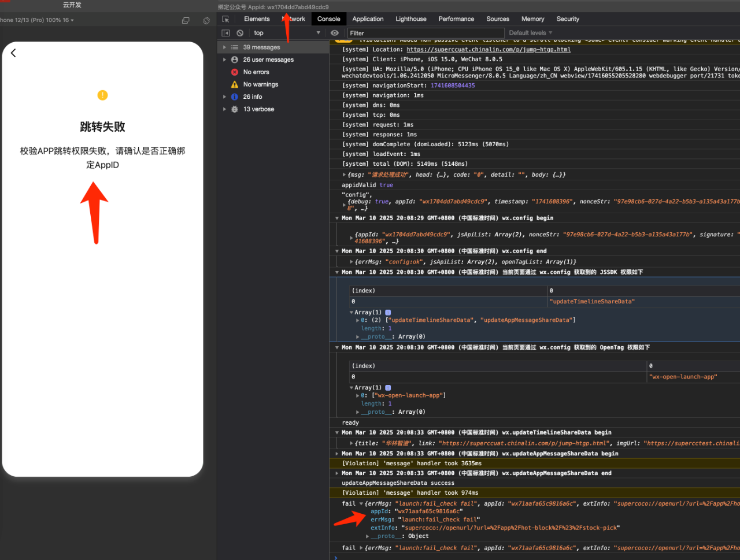The height and width of the screenshot is (560, 740).
Task: Click the [system] total (DOM): 5149ms line
Action: tap(405, 164)
